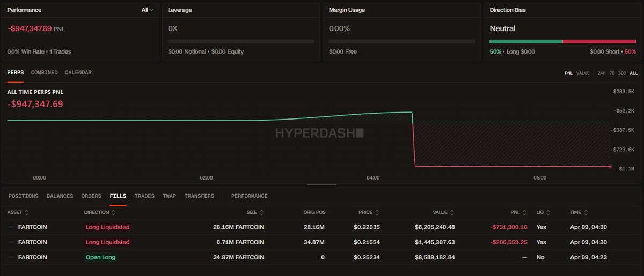
Task: Sort fills by the VALUE column
Action: point(444,212)
